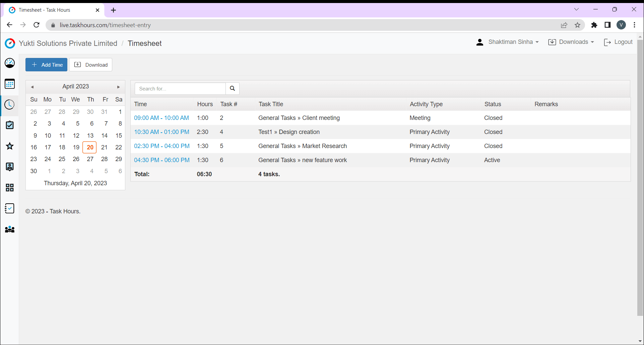Open the people group icon in sidebar
Viewport: 644px width, 345px height.
coord(10,229)
